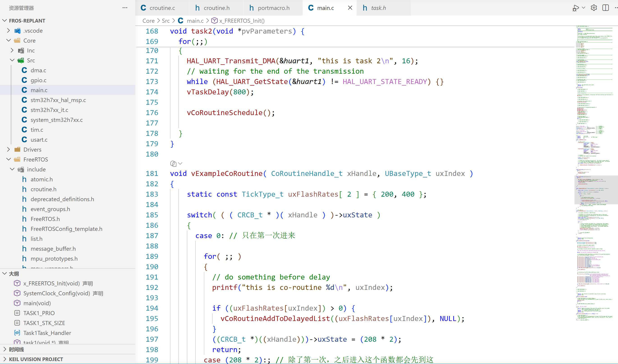Click the minimap highlighted viewport region
618x364 pixels.
pyautogui.click(x=596, y=190)
